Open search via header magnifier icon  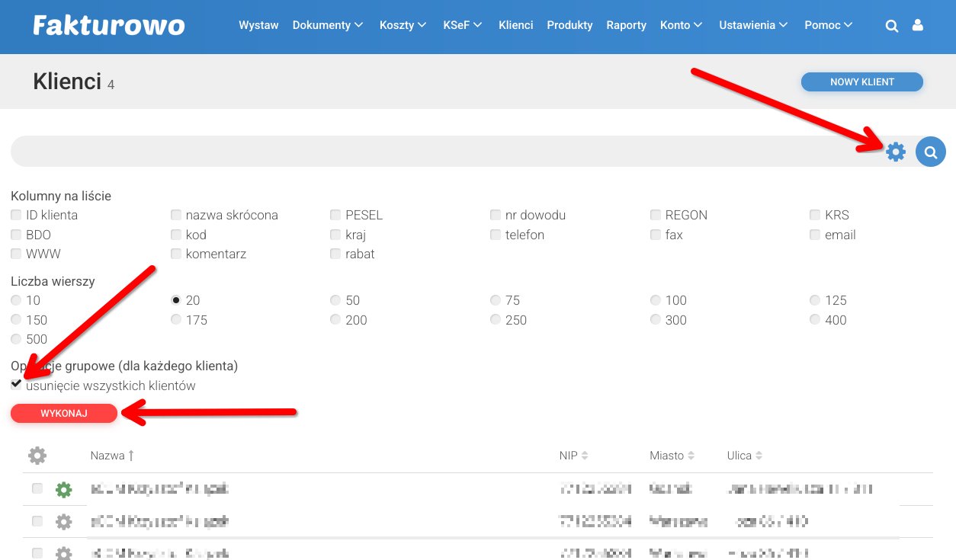(891, 26)
